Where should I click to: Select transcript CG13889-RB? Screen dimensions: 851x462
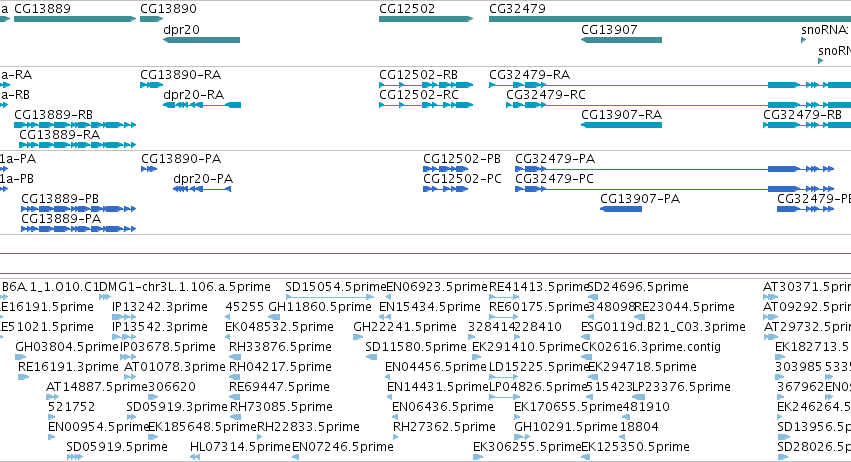53,115
